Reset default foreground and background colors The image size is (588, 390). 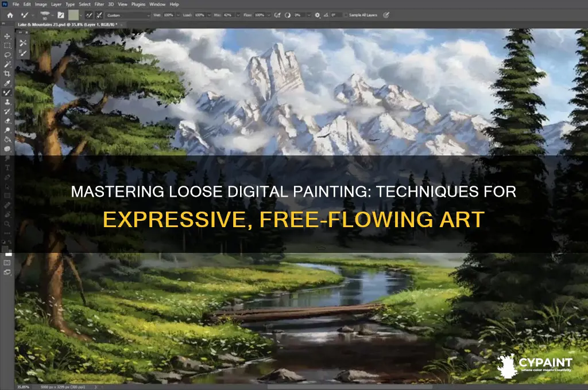coord(4,242)
